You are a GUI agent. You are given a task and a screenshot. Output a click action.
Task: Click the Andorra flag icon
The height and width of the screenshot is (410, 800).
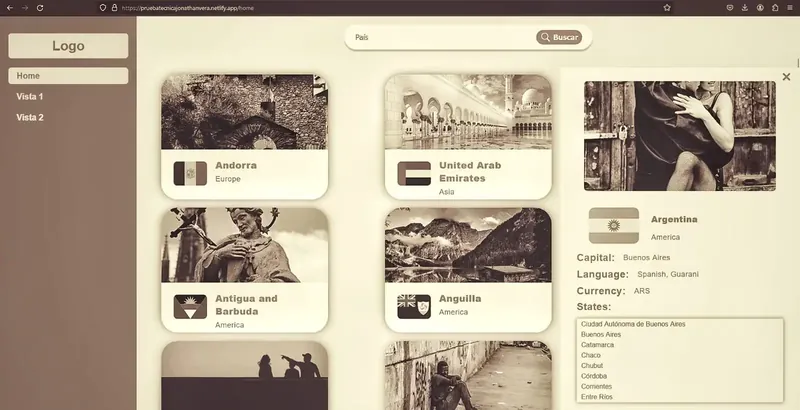pyautogui.click(x=190, y=173)
